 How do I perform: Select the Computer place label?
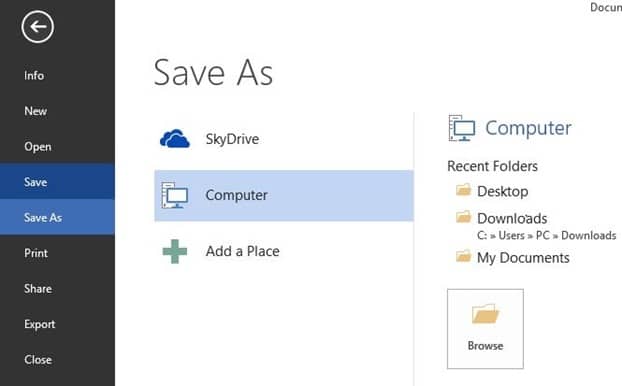click(236, 195)
